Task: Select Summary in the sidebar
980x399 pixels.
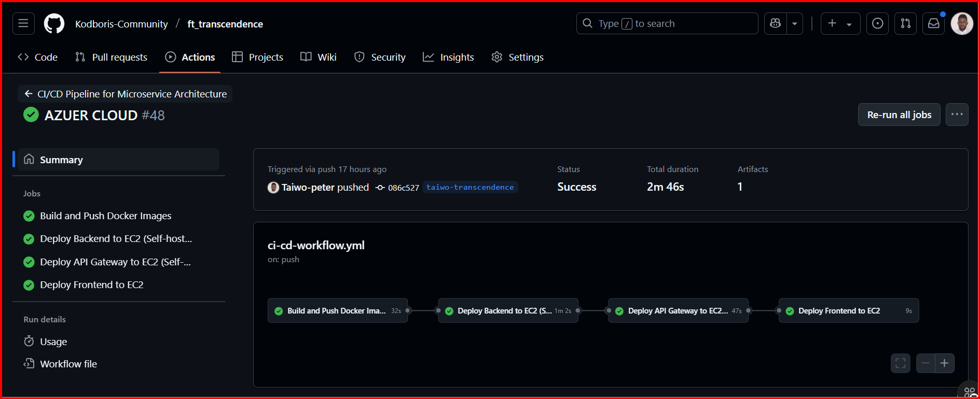Action: point(118,160)
